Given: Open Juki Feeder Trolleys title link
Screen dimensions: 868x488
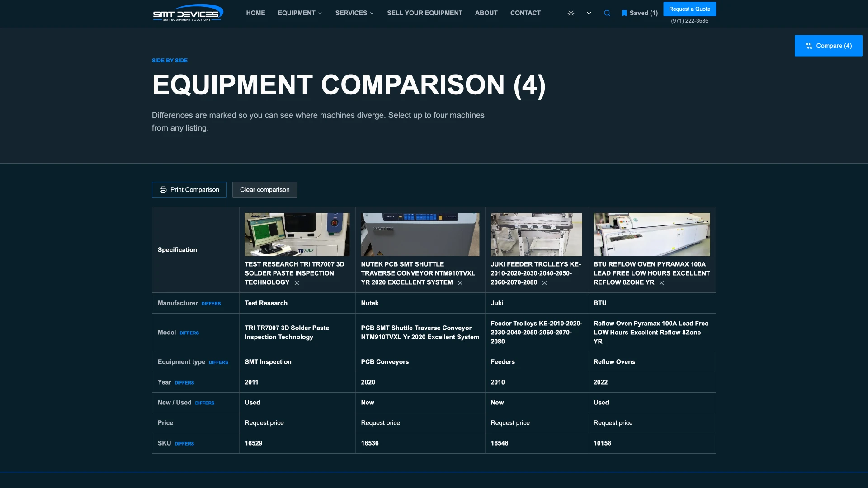Looking at the screenshot, I should click(x=536, y=273).
